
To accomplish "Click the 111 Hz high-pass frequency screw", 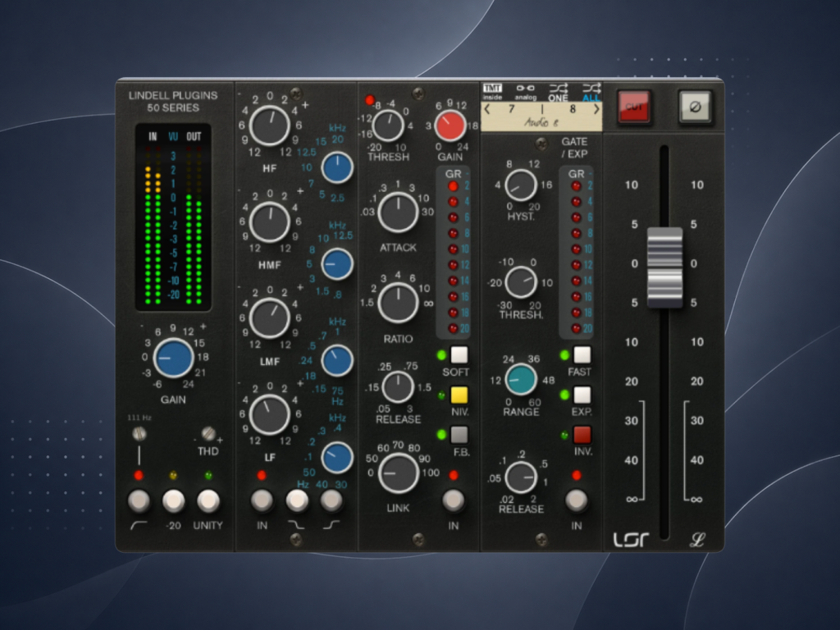I will click(139, 433).
